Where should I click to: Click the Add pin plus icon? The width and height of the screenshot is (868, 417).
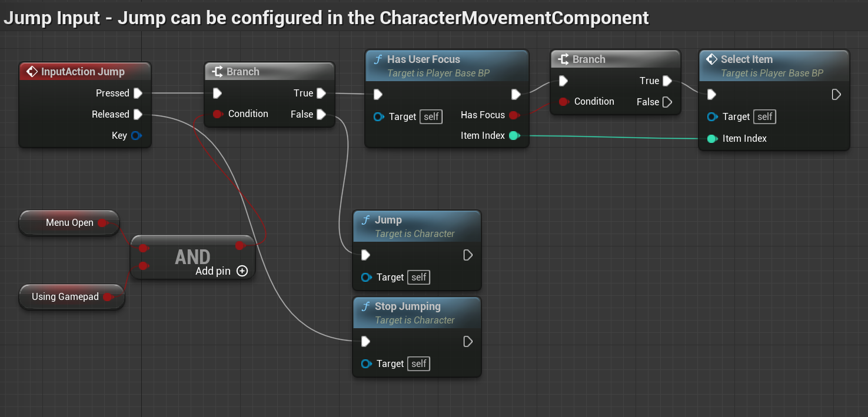coord(242,271)
